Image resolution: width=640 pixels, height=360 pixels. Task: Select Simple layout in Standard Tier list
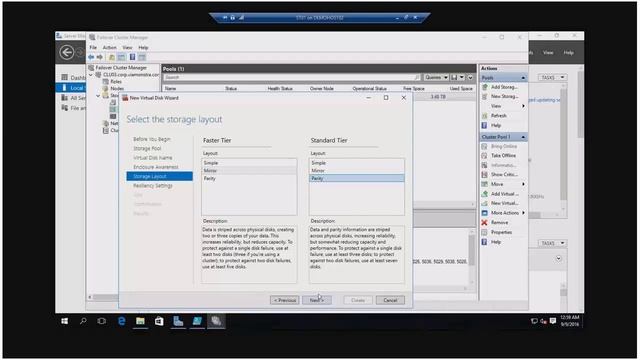(x=357, y=163)
